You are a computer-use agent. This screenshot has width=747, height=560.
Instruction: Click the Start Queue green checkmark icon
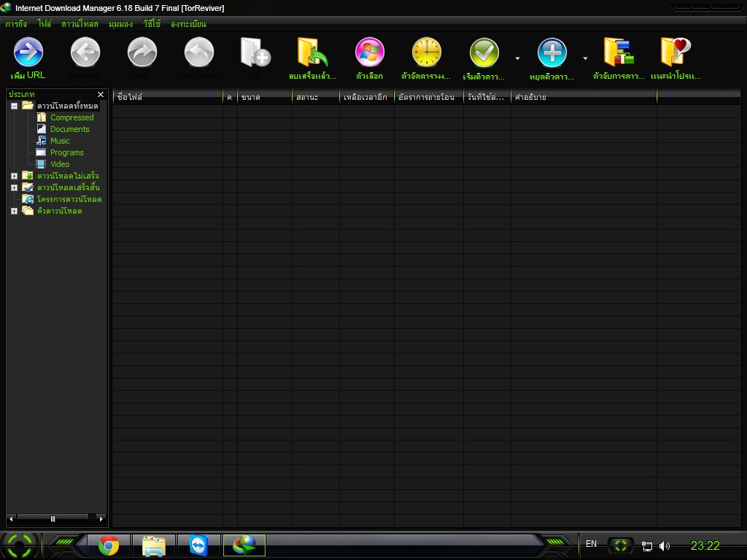point(484,52)
